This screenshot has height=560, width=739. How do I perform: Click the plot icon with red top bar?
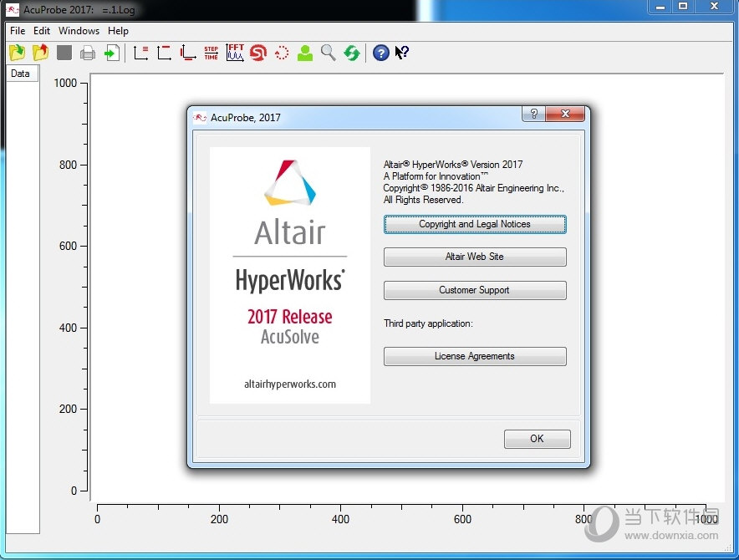click(164, 53)
